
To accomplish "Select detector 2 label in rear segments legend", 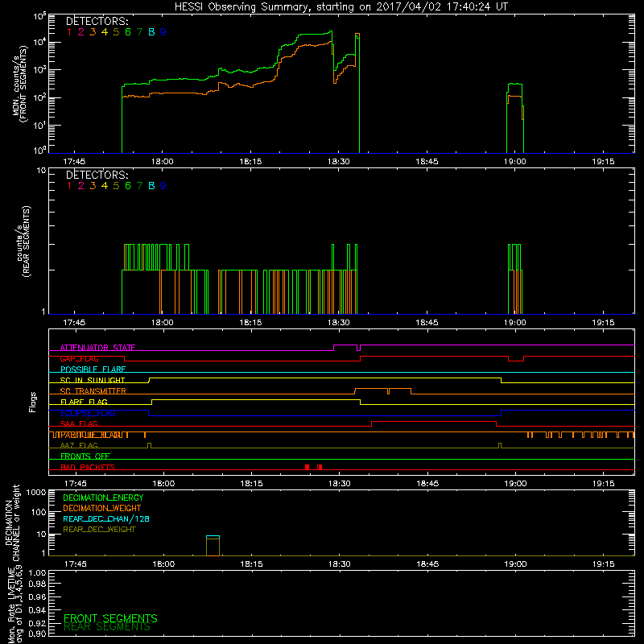I will [81, 186].
